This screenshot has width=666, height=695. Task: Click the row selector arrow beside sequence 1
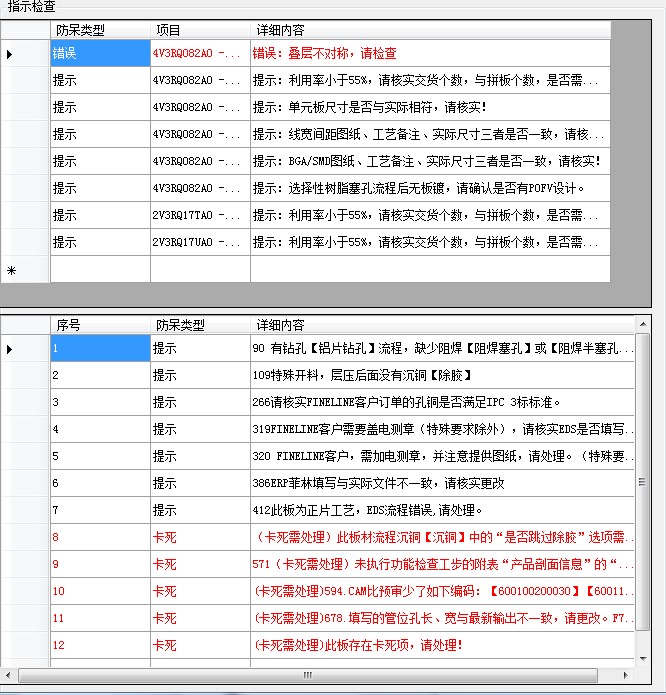pos(25,349)
